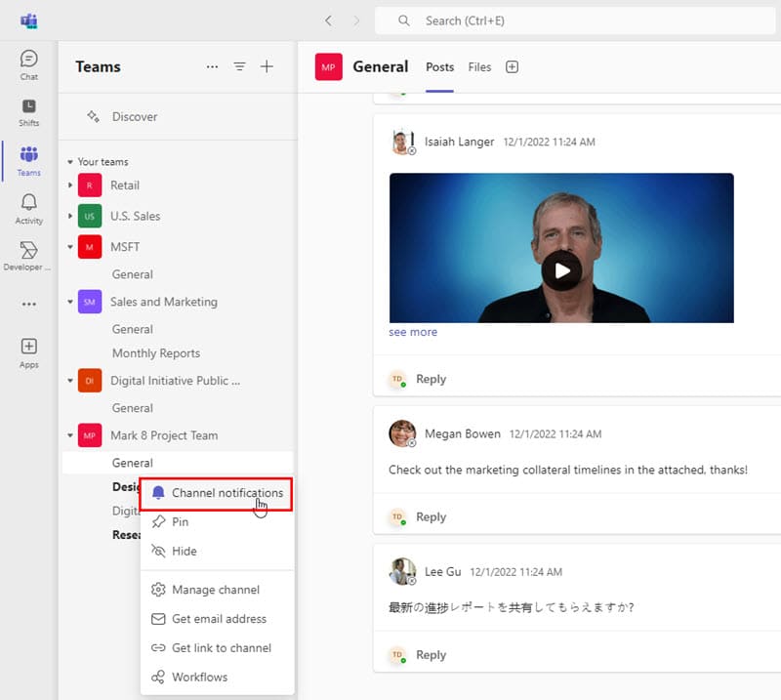781x700 pixels.
Task: Click the U.S. Sales team name
Action: pyautogui.click(x=136, y=216)
